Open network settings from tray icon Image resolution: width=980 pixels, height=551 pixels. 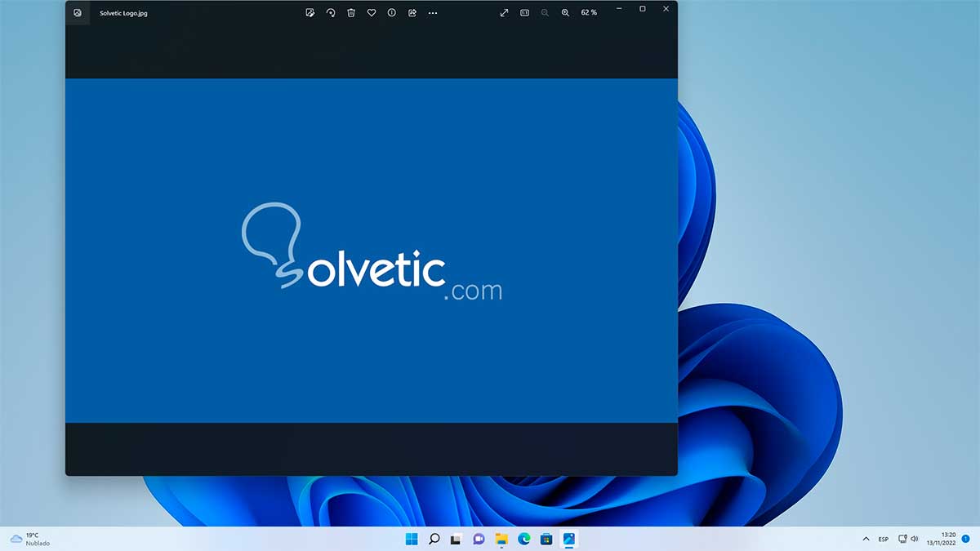pos(902,540)
